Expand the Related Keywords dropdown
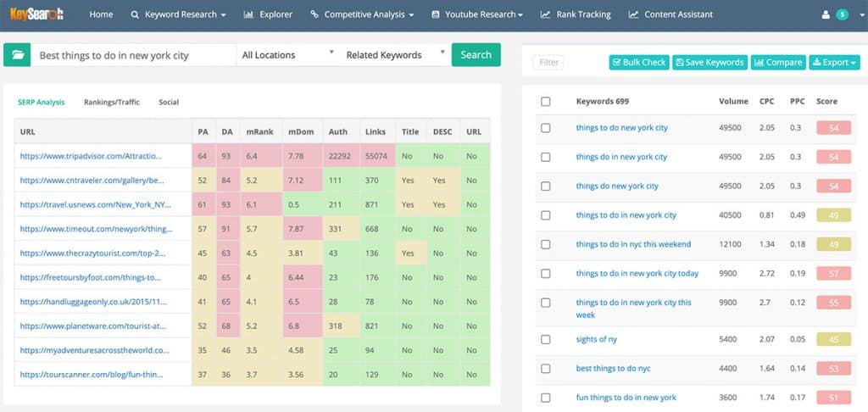Viewport: 868px width, 412px height. pyautogui.click(x=395, y=55)
